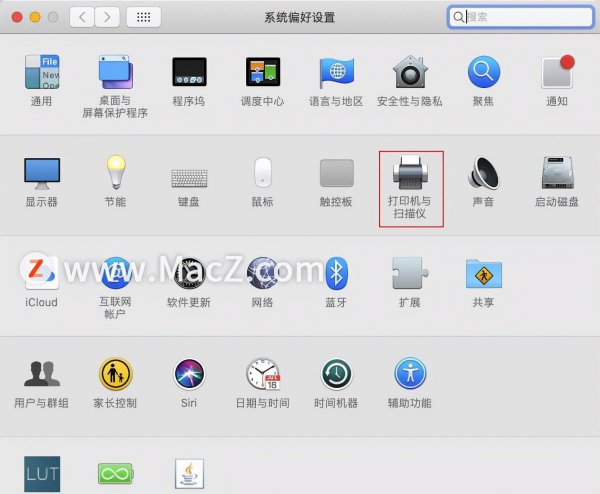The height and width of the screenshot is (494, 600).
Task: Open 触控板 (Trackpad) preferences
Action: 336,173
